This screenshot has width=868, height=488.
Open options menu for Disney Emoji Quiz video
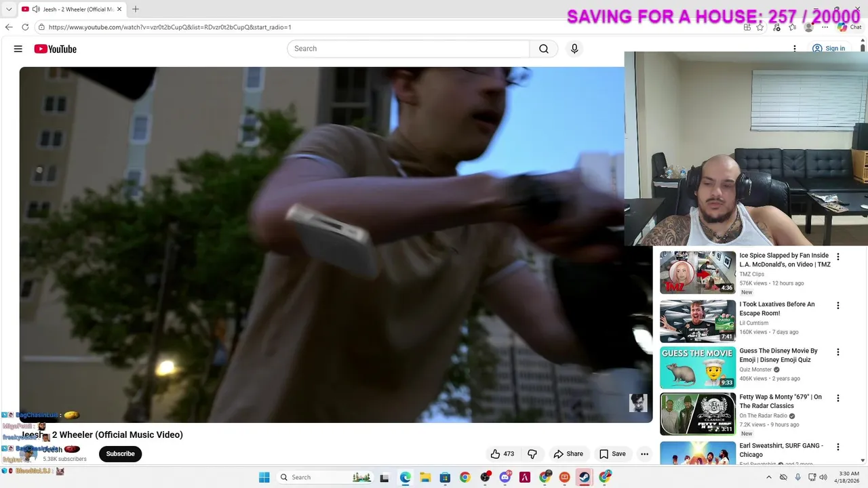(x=838, y=352)
